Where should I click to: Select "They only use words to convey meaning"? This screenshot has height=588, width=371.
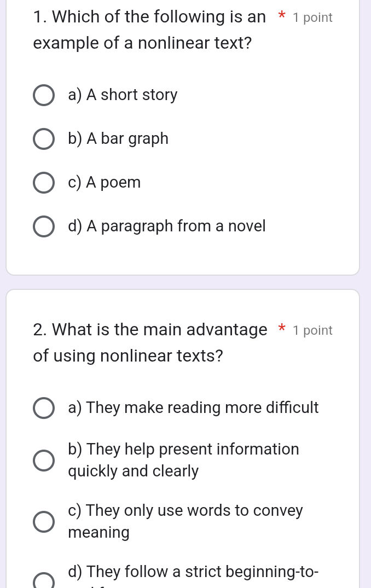pyautogui.click(x=44, y=522)
